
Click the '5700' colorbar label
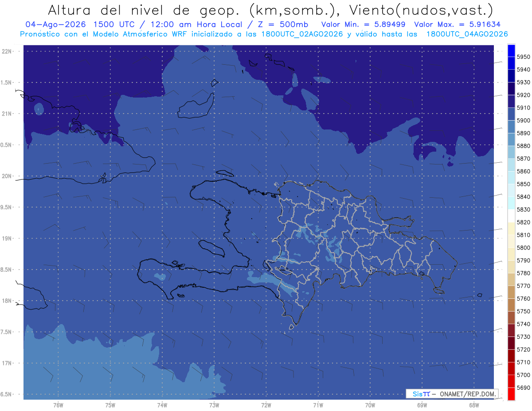tap(523, 375)
